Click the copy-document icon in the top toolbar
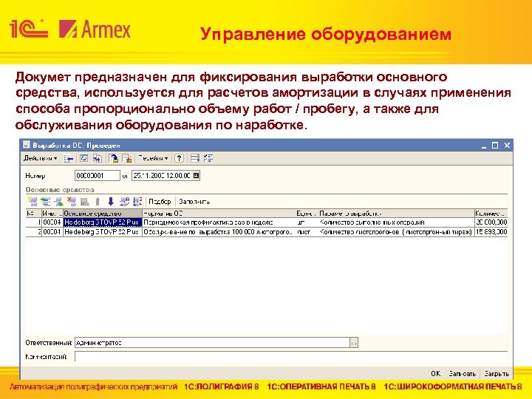Screen dimensions: 532x399 [x=98, y=158]
